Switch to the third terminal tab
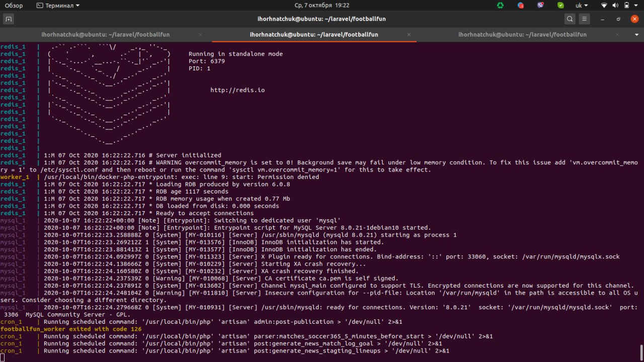 523,35
